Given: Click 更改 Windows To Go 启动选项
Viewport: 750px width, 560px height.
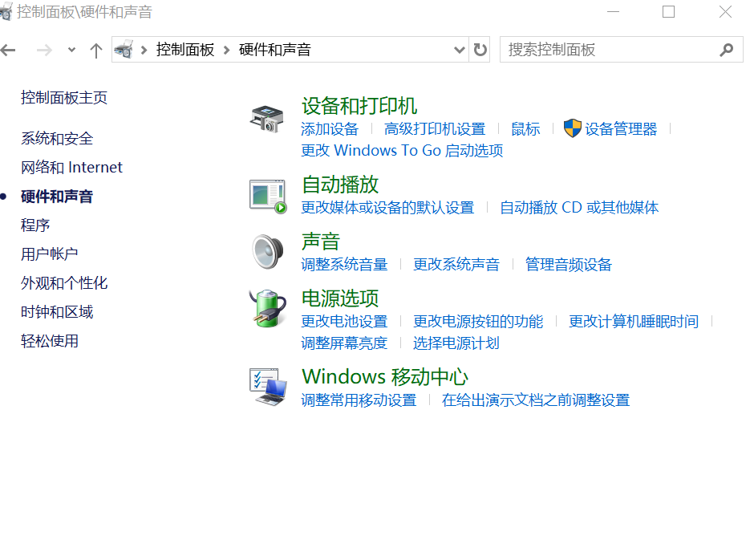Looking at the screenshot, I should pos(402,151).
